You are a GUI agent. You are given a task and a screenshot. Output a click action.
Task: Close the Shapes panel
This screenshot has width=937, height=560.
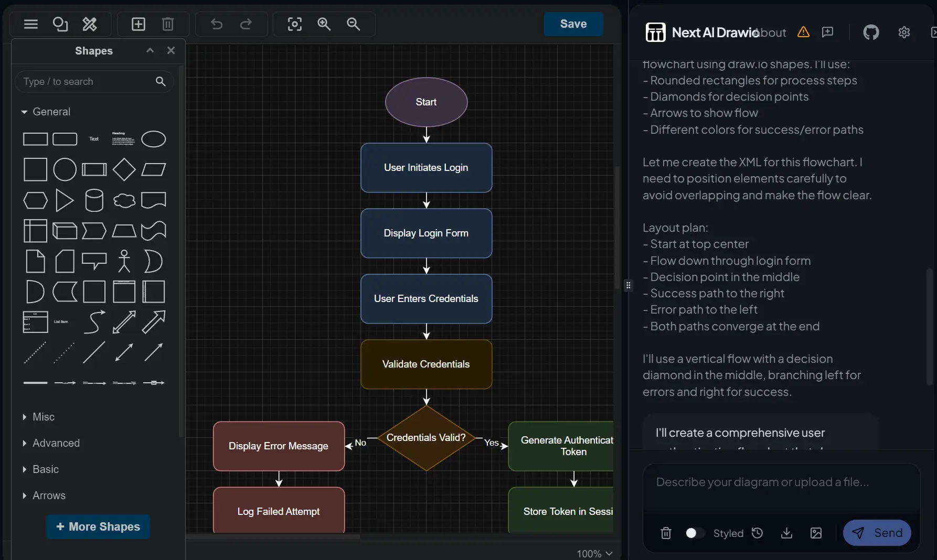coord(171,50)
